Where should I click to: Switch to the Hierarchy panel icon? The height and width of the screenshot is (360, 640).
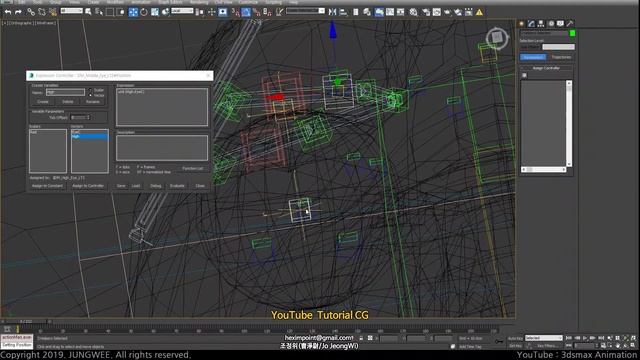point(541,24)
